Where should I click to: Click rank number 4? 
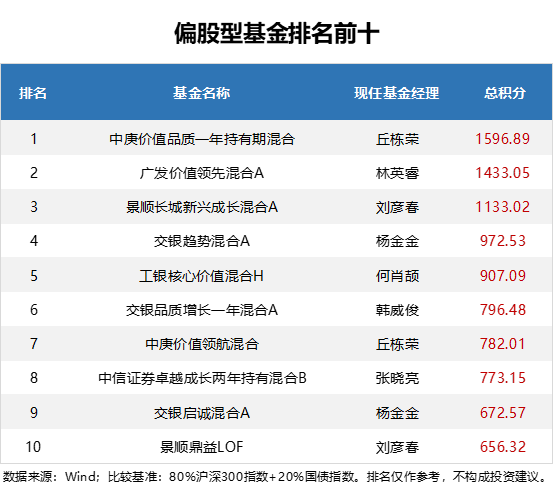click(34, 241)
